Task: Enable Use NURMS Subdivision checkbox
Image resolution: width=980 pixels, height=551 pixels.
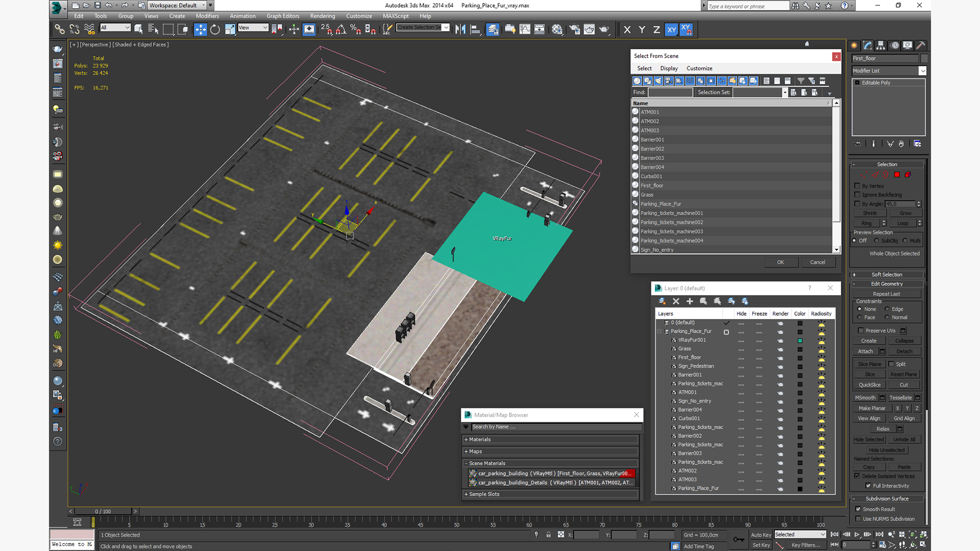Action: 859,519
